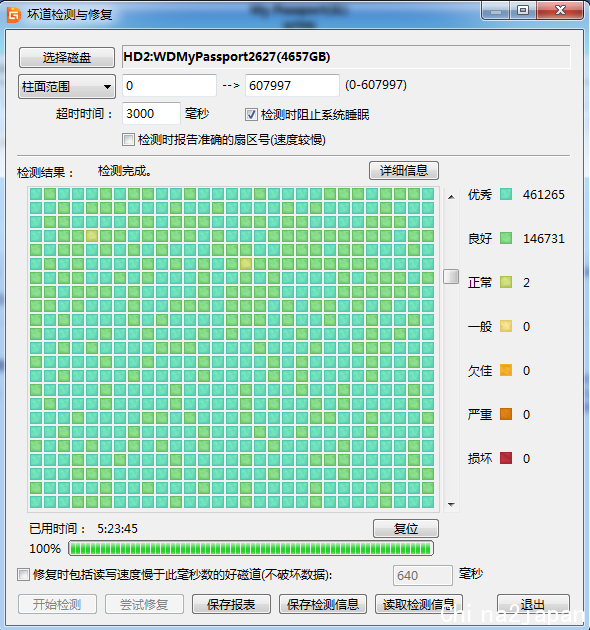Click the scroll up arrow of result grid
The image size is (590, 630).
pyautogui.click(x=451, y=197)
